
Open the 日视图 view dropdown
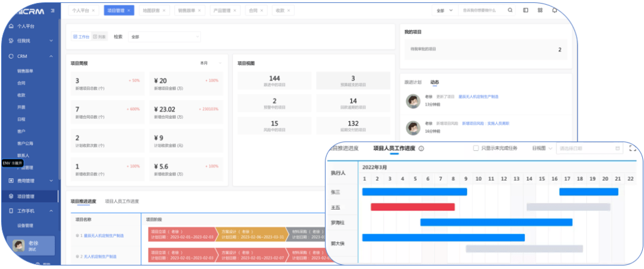(542, 149)
